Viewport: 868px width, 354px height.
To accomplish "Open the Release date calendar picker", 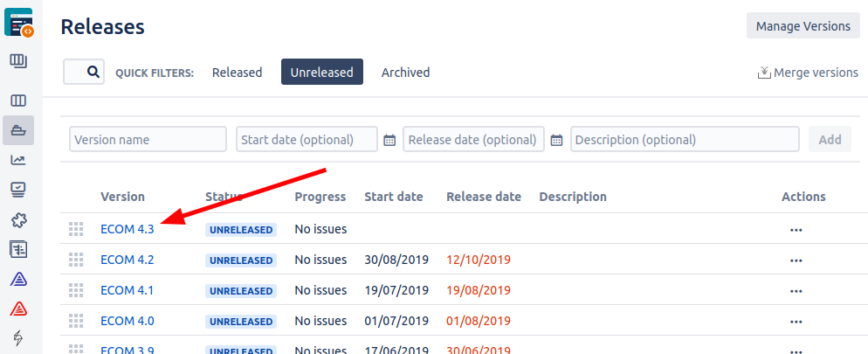I will [x=556, y=140].
